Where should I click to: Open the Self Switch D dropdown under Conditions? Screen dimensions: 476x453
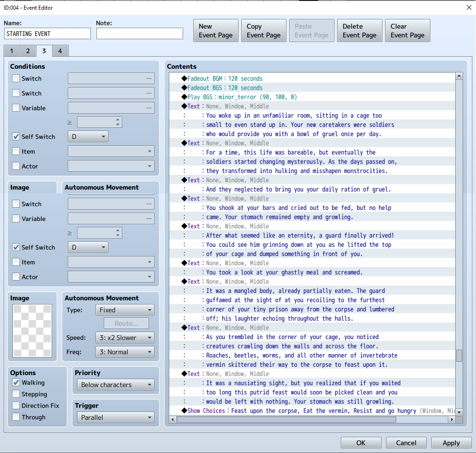pyautogui.click(x=88, y=137)
